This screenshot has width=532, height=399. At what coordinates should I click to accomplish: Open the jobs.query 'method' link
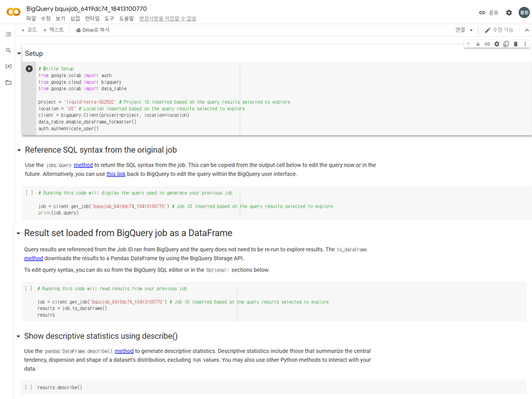[x=83, y=165]
